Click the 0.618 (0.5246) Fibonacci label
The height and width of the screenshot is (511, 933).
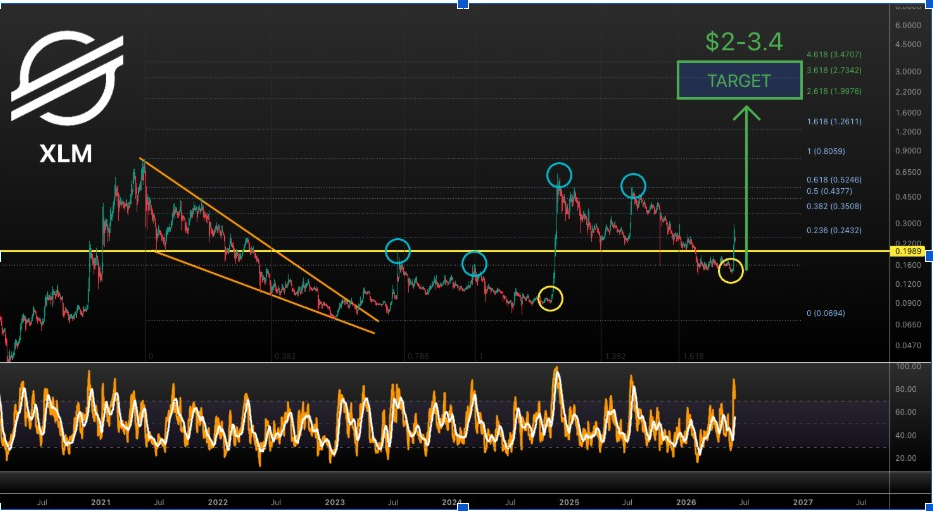834,180
